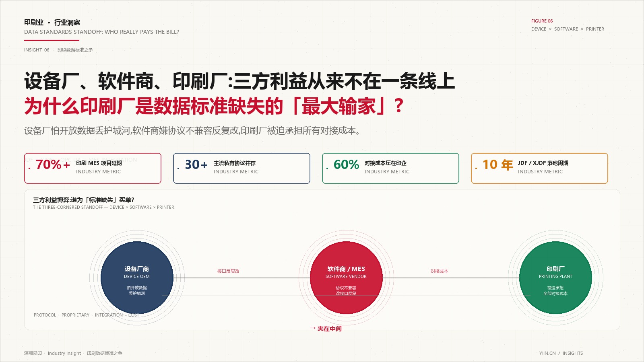Click the YIIN.CN / INSIGHTS footer link
This screenshot has height=362, width=644.
coord(561,353)
